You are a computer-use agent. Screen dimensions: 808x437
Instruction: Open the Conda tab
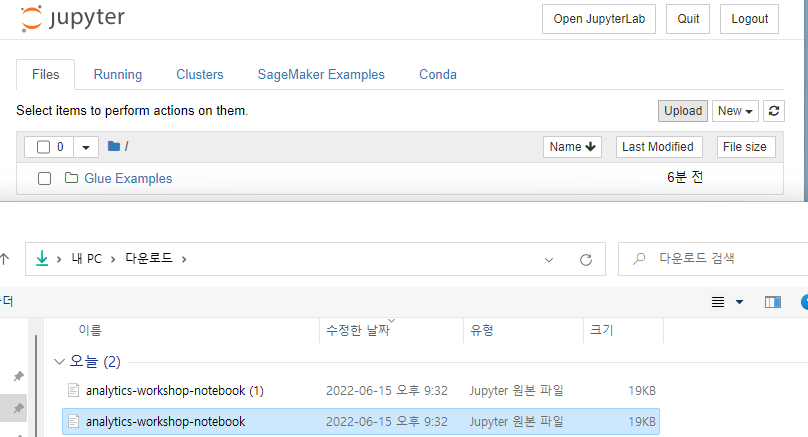(437, 74)
